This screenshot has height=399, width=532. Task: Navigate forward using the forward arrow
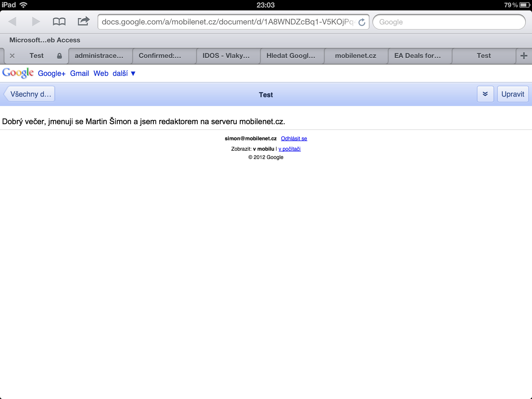point(36,22)
